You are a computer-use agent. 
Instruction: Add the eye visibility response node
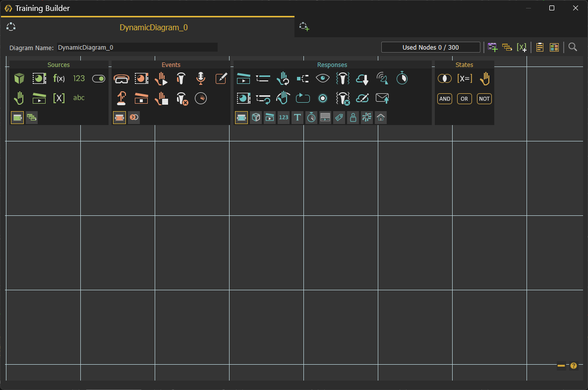[x=322, y=78]
